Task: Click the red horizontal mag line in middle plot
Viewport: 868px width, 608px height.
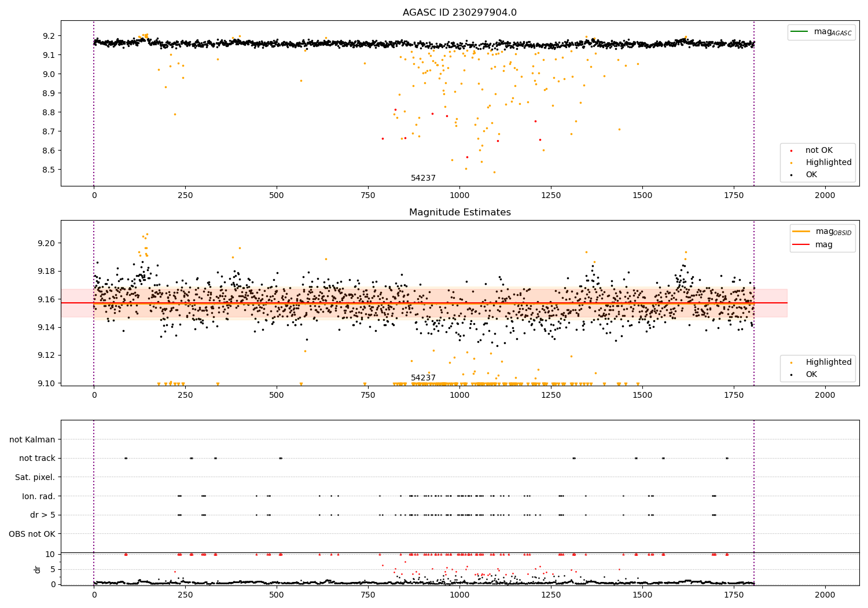Action: click(x=424, y=303)
